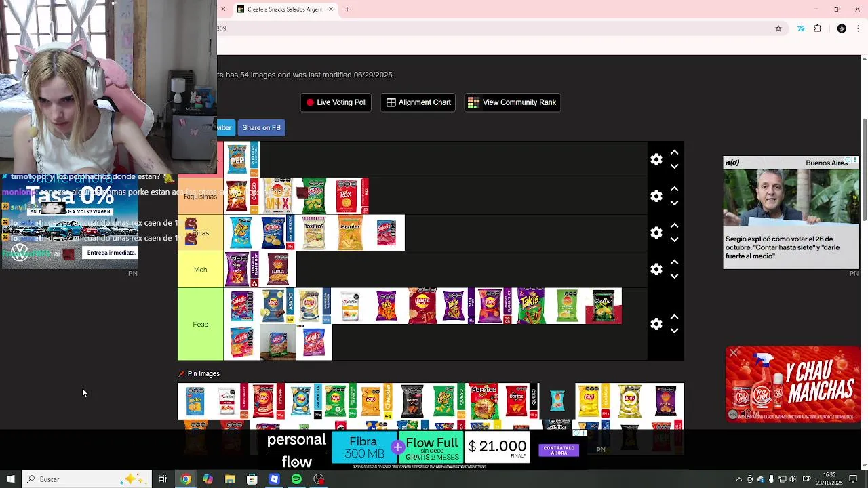
Task: Pick the Dinamita Flamin Hot bag in Meh
Action: [x=241, y=269]
